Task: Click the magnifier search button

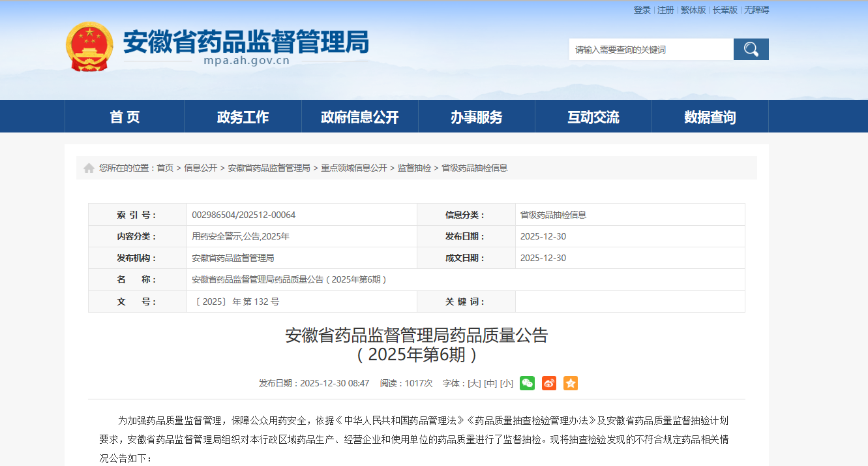Action: point(751,50)
